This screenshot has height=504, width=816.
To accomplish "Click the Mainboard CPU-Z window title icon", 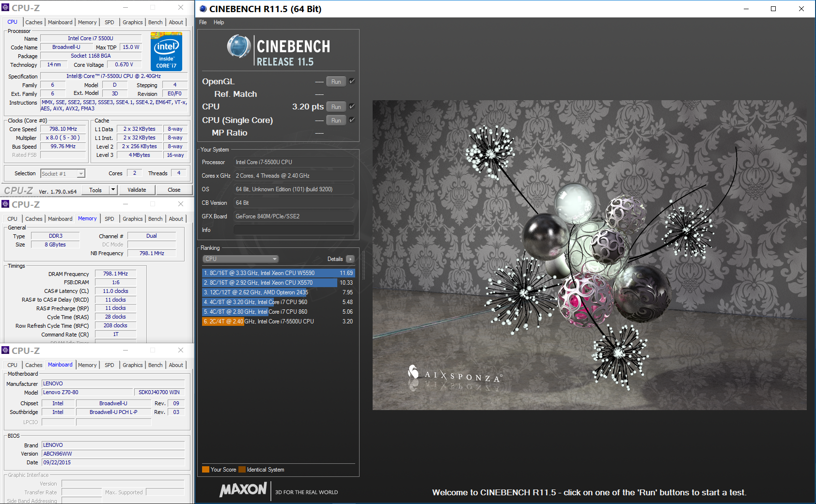I will click(5, 350).
